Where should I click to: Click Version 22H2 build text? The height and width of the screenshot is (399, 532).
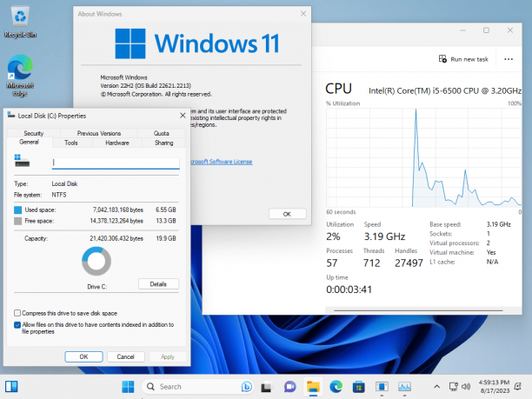tap(145, 85)
